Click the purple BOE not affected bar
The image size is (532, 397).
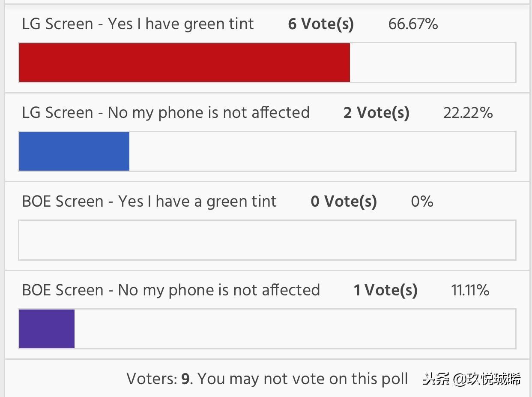point(47,329)
